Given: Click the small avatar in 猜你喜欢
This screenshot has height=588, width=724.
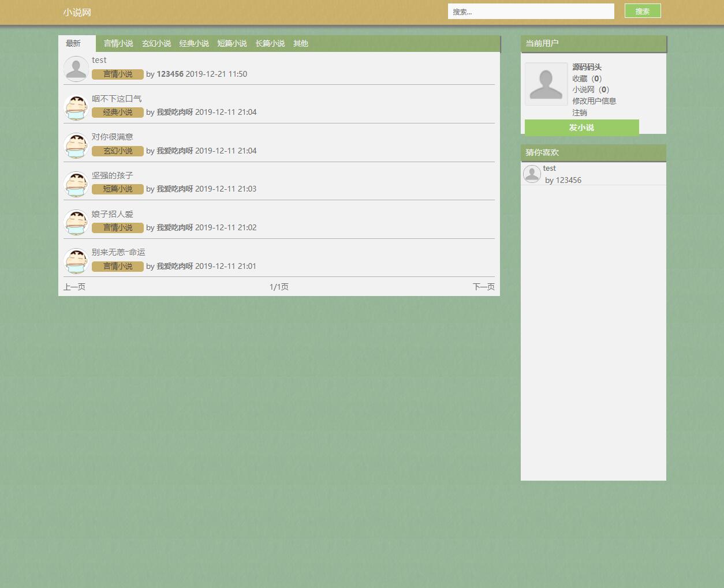Looking at the screenshot, I should tap(532, 174).
